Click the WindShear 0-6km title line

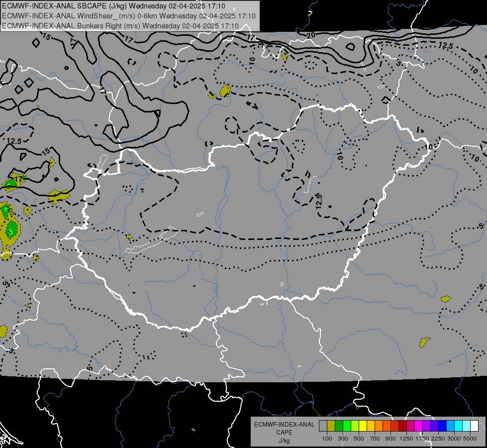[128, 16]
